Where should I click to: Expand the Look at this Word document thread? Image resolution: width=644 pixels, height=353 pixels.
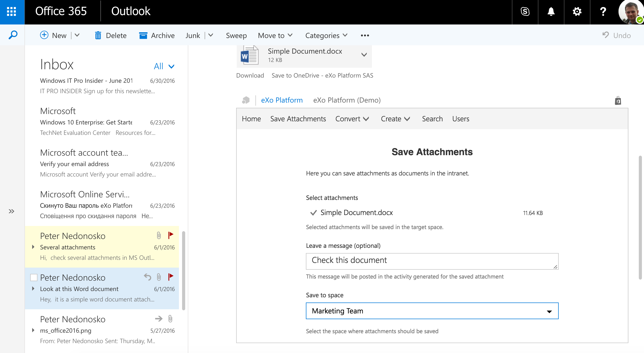pyautogui.click(x=33, y=288)
